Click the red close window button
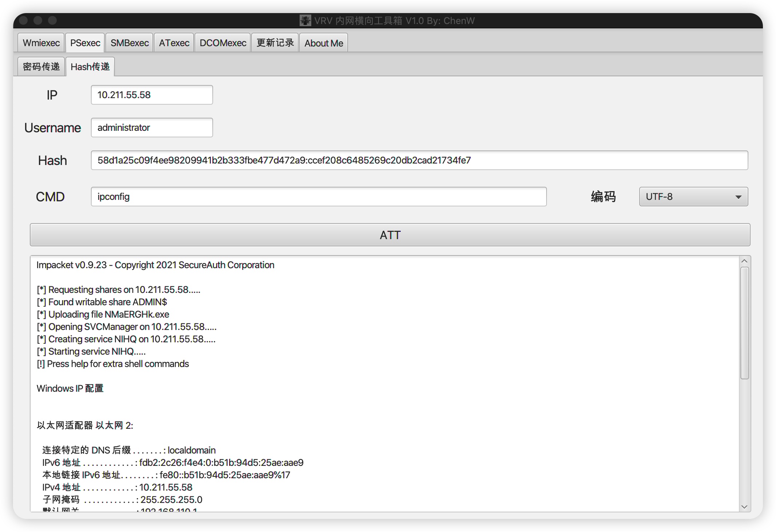776x532 pixels. 24,20
